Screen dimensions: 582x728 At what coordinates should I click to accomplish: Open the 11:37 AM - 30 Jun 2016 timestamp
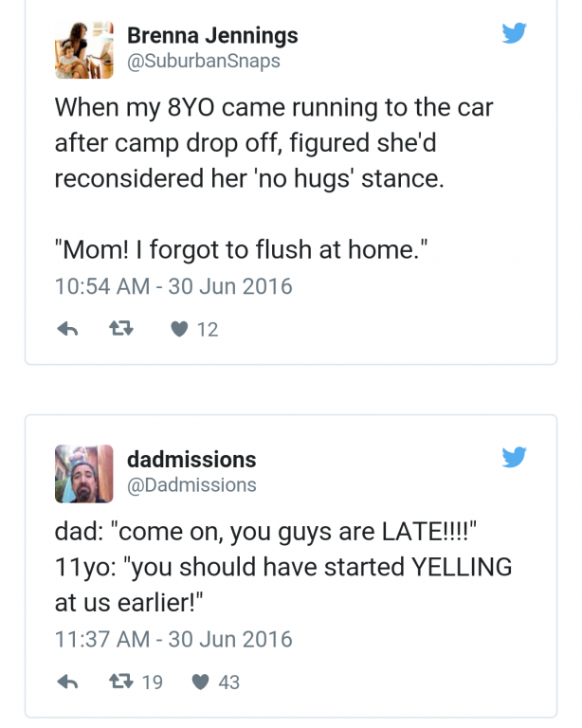point(173,638)
